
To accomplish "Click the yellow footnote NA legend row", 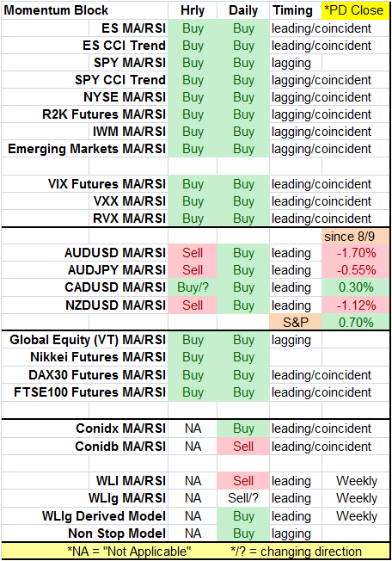I will pyautogui.click(x=195, y=551).
